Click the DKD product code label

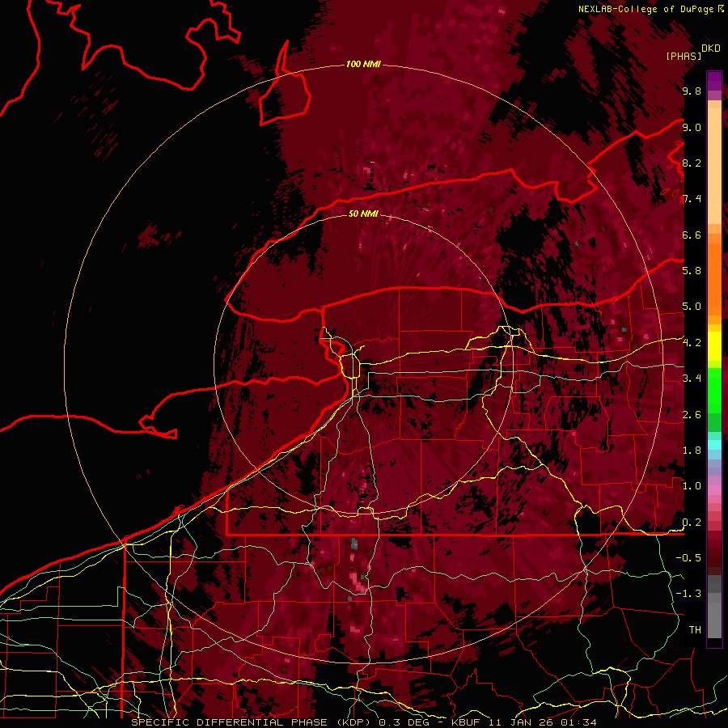711,49
